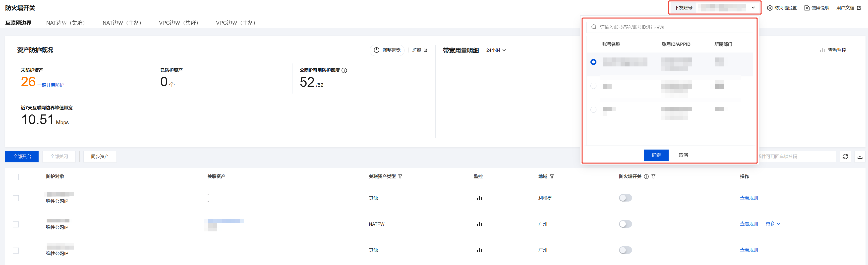
Task: Select the third account radio button
Action: (593, 110)
